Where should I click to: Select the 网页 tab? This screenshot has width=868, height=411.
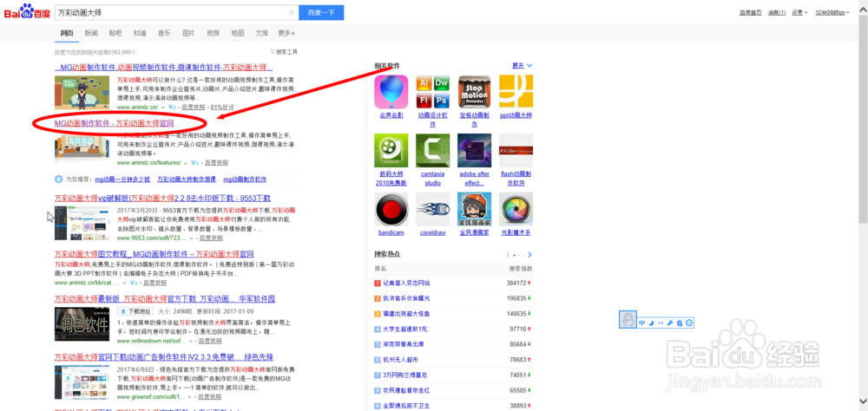click(67, 33)
